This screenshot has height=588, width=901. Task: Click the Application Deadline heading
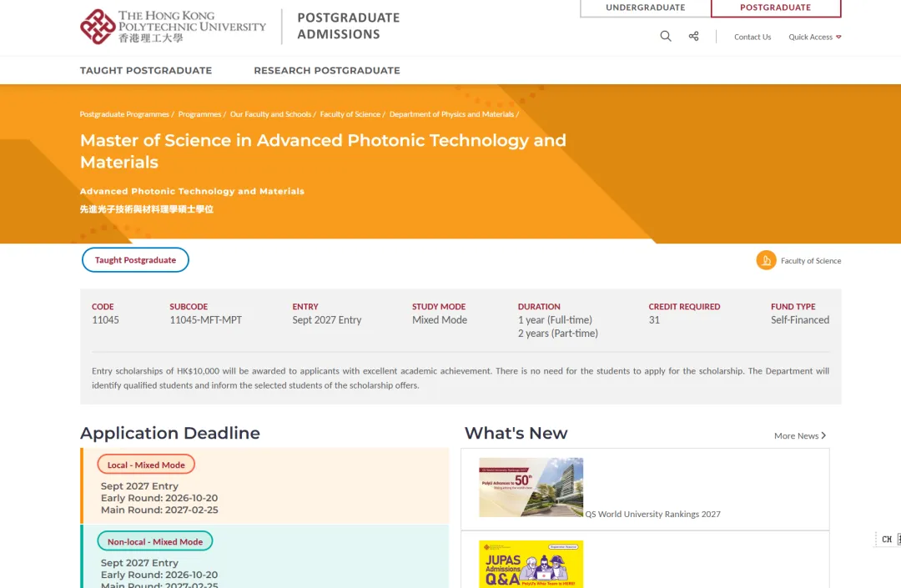point(170,433)
